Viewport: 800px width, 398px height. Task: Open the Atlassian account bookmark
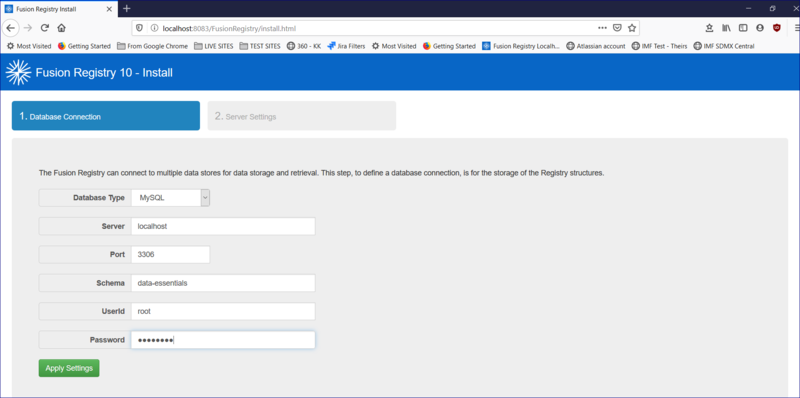coord(596,46)
